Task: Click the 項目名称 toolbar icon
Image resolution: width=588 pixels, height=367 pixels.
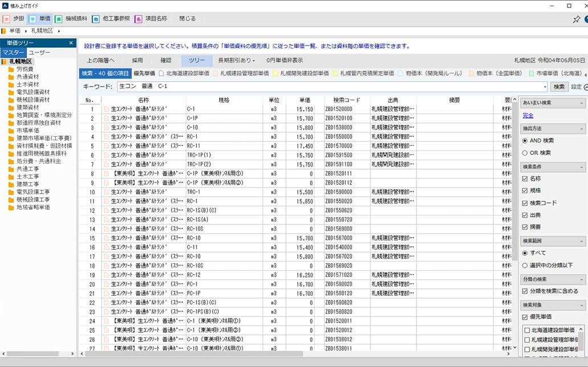Action: (138, 19)
